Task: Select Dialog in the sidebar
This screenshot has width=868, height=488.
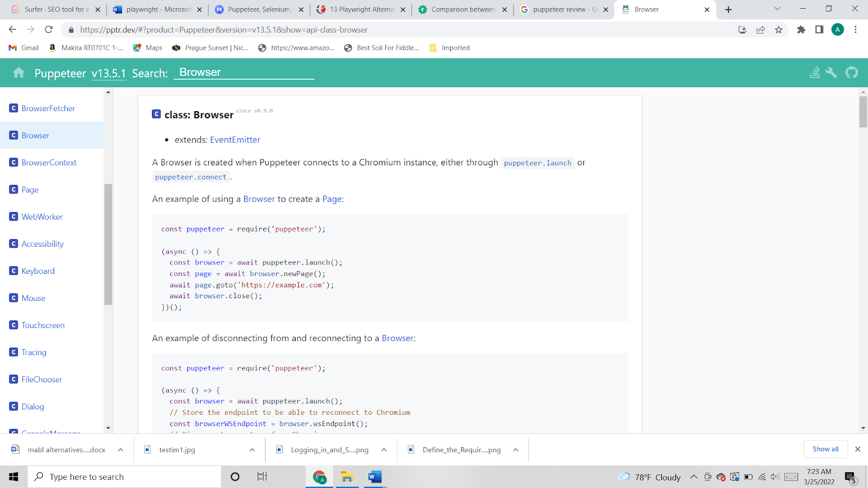Action: [x=33, y=406]
